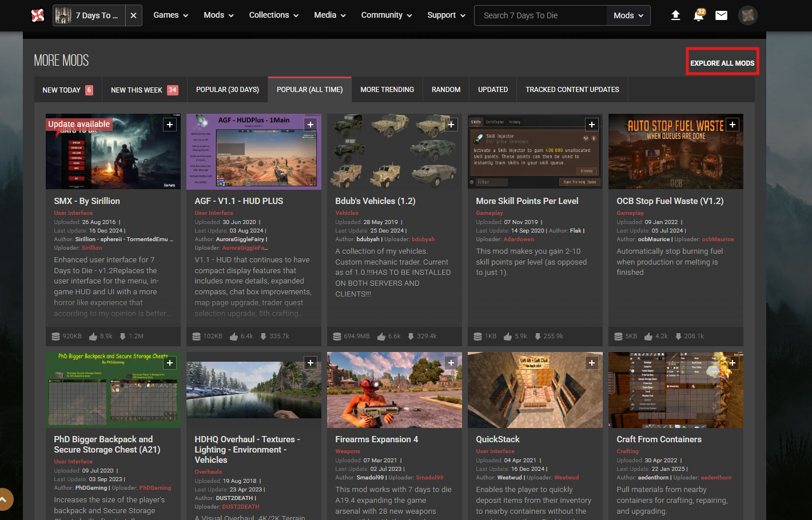Open the AGF - V1.1 - HUD PLUS title
Image resolution: width=812 pixels, height=520 pixels.
[x=239, y=201]
